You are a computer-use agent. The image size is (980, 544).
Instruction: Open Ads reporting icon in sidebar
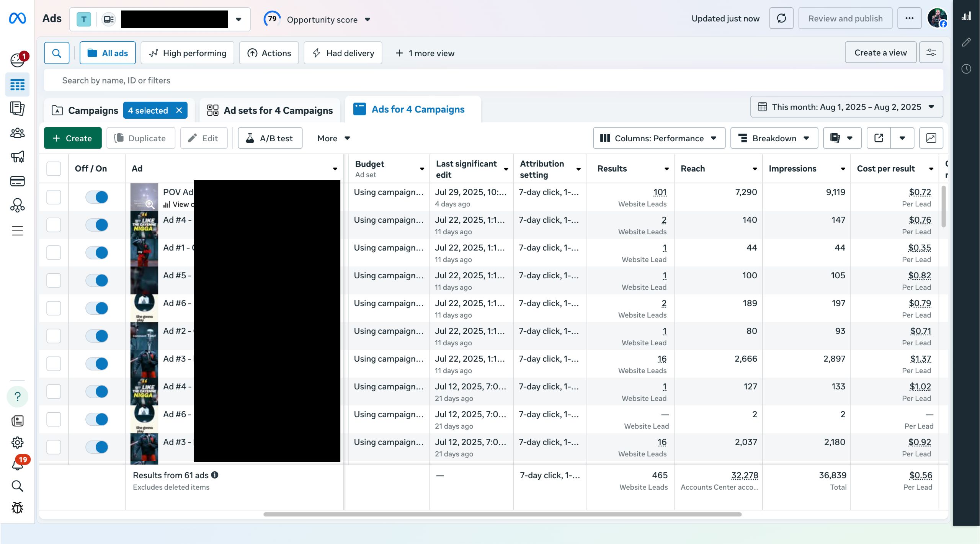(x=17, y=108)
